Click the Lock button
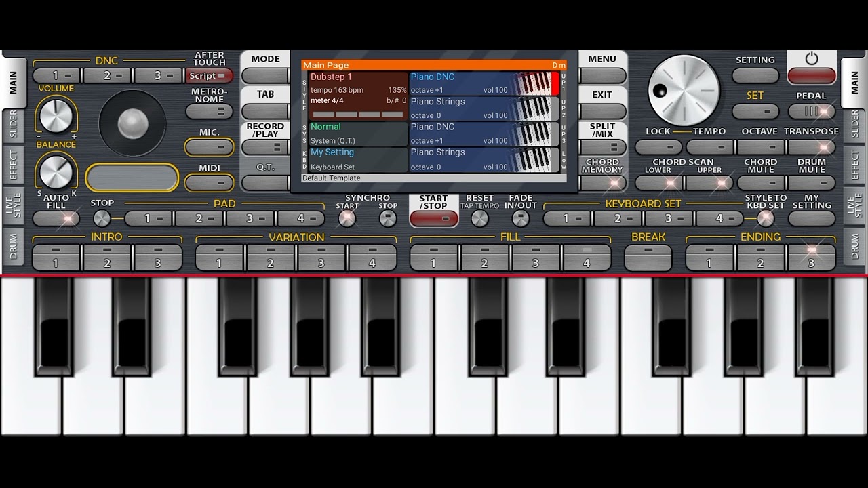Viewport: 868px width, 488px height. [658, 147]
